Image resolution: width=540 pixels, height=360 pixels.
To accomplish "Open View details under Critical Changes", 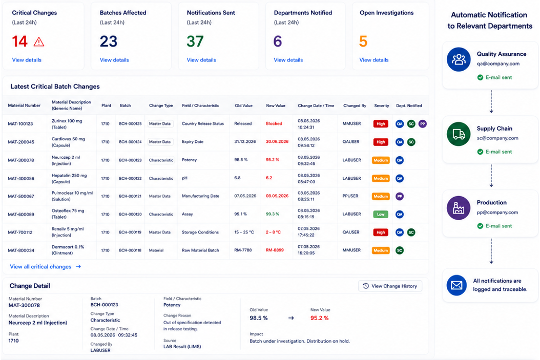I will pos(27,60).
